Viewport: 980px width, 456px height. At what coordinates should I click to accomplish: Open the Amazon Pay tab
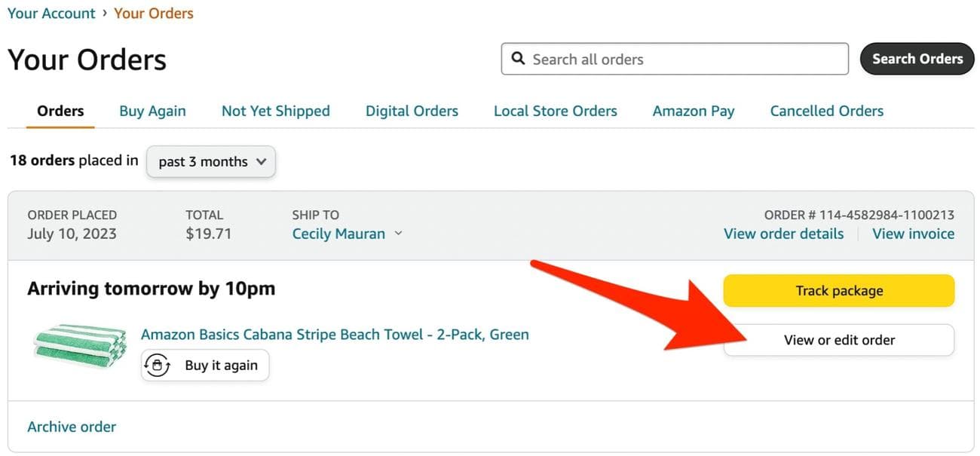point(693,111)
